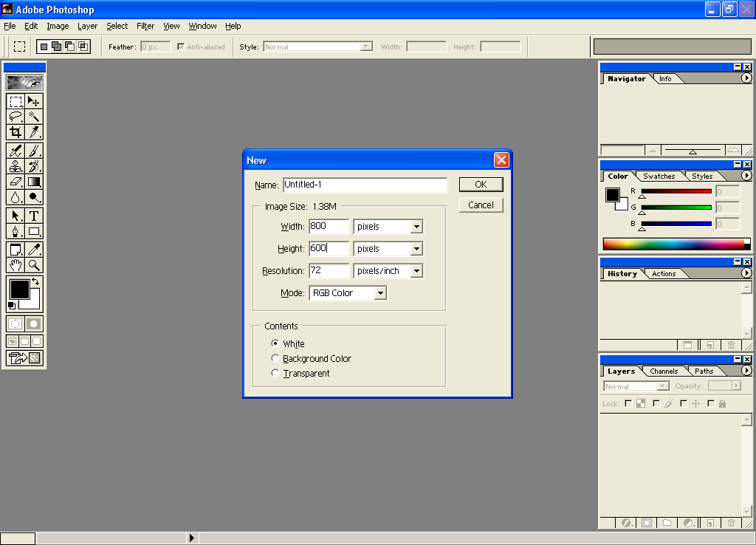This screenshot has width=756, height=545.
Task: Select the Crop tool
Action: point(16,132)
